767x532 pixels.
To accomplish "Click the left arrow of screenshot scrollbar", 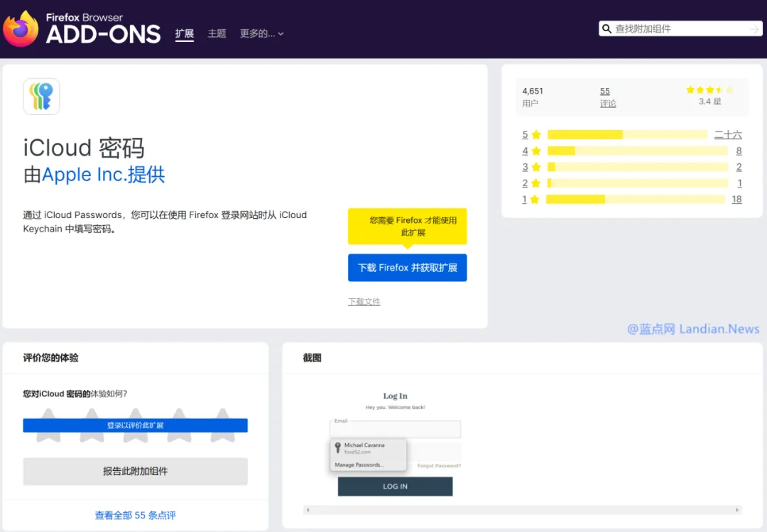I will point(308,510).
